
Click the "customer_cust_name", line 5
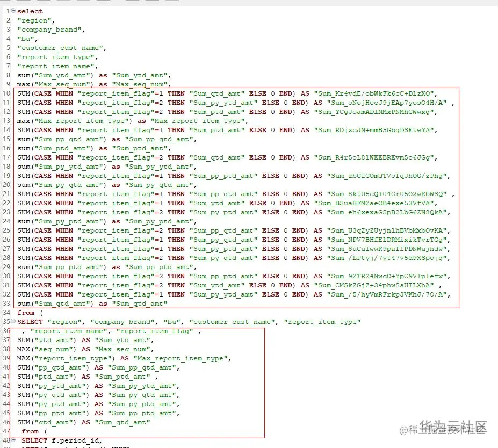coord(62,48)
